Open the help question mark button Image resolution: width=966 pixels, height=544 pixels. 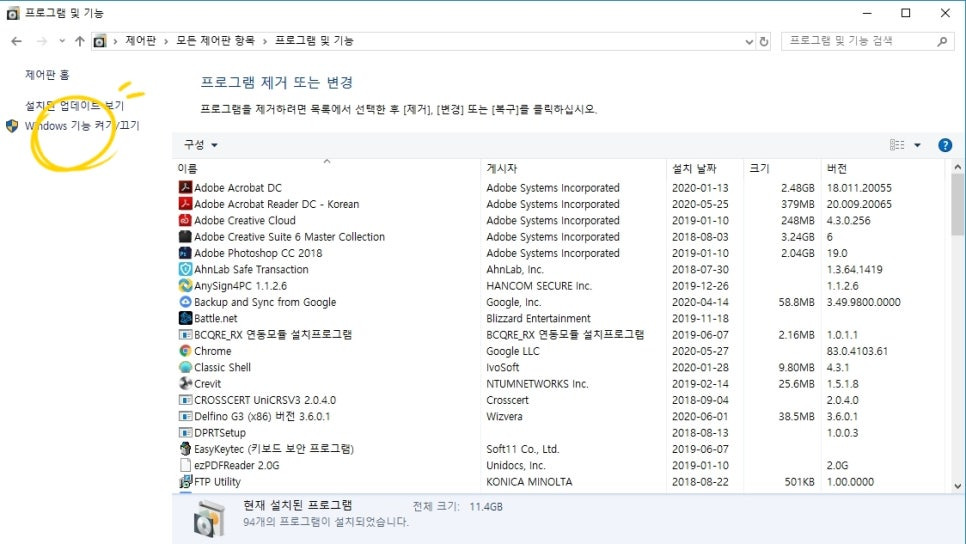[944, 145]
